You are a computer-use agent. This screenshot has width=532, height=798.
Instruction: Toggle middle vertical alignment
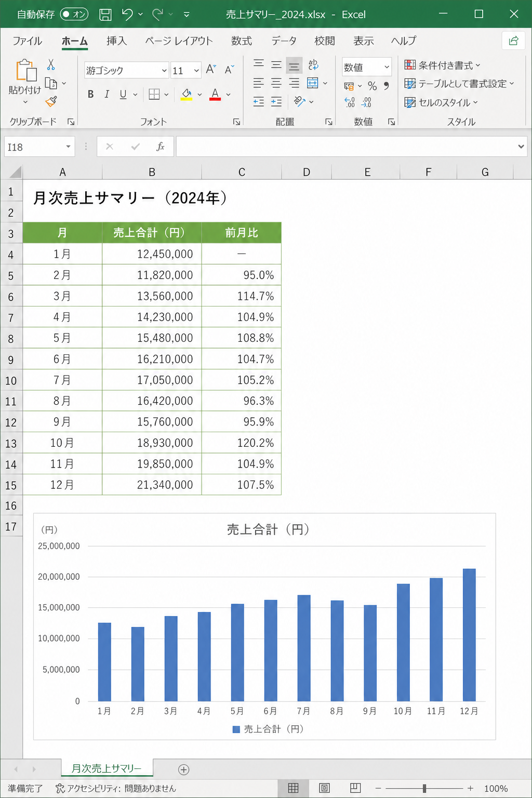276,64
